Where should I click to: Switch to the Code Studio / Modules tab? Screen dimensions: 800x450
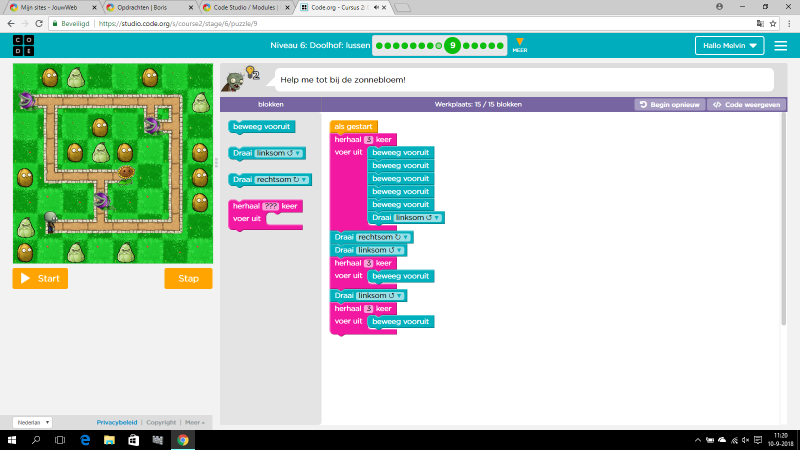[x=246, y=8]
